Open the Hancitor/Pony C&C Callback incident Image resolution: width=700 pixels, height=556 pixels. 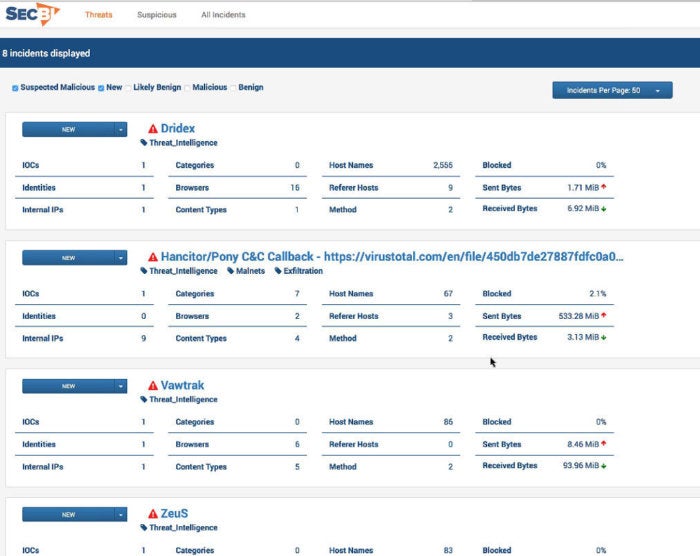(x=392, y=257)
